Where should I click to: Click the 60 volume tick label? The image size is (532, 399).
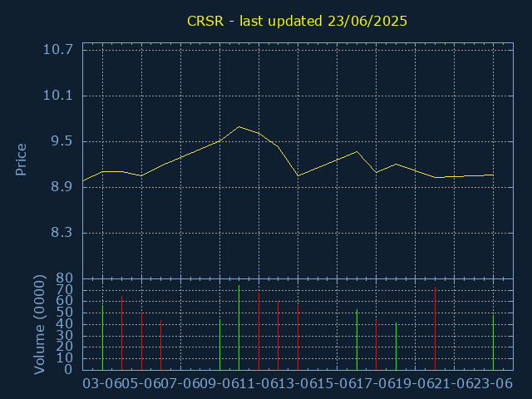coord(65,301)
